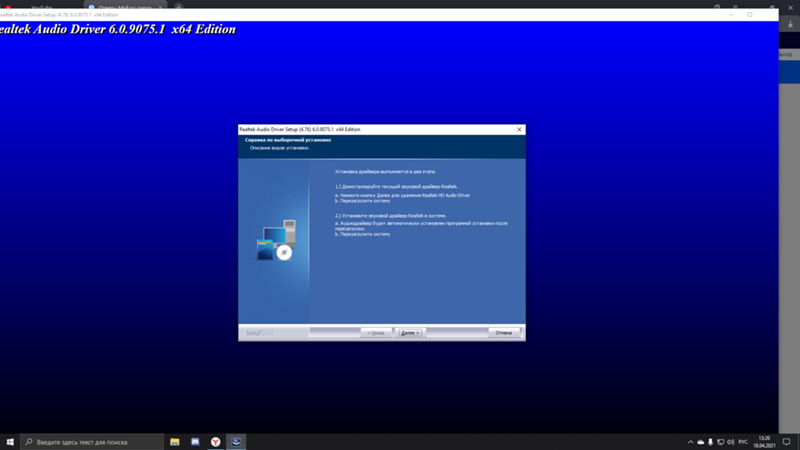Click the computer and CD installer graphic
This screenshot has height=450, width=800.
pyautogui.click(x=276, y=240)
